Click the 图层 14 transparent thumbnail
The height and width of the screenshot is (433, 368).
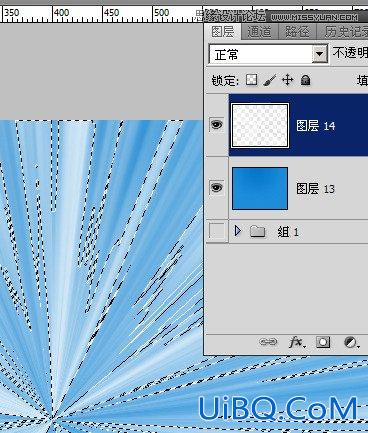260,125
